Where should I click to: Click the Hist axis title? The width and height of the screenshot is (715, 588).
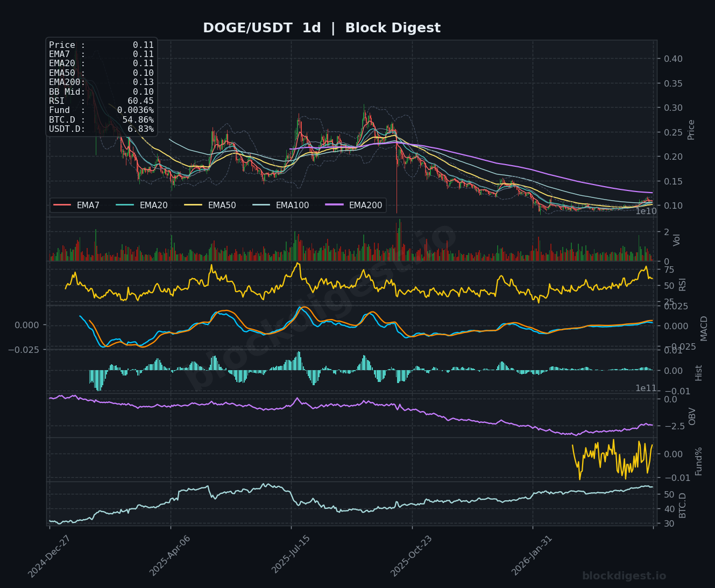point(699,373)
